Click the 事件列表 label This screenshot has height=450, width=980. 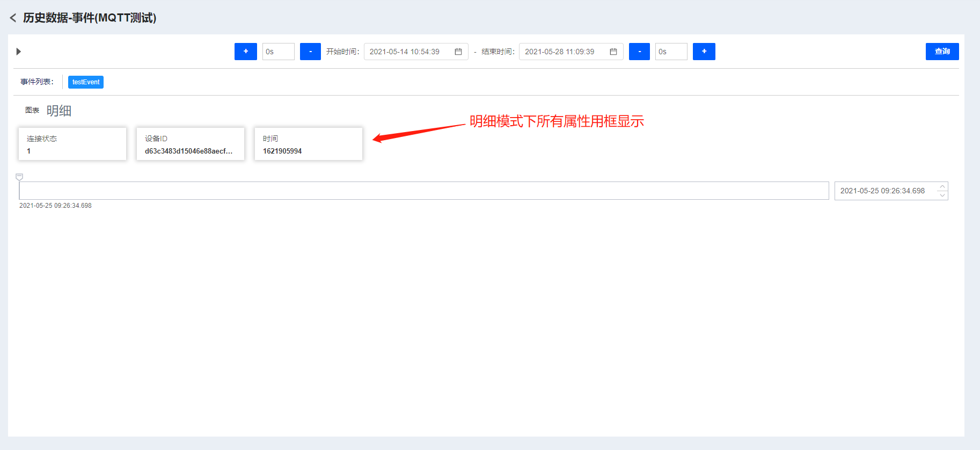pyautogui.click(x=37, y=82)
